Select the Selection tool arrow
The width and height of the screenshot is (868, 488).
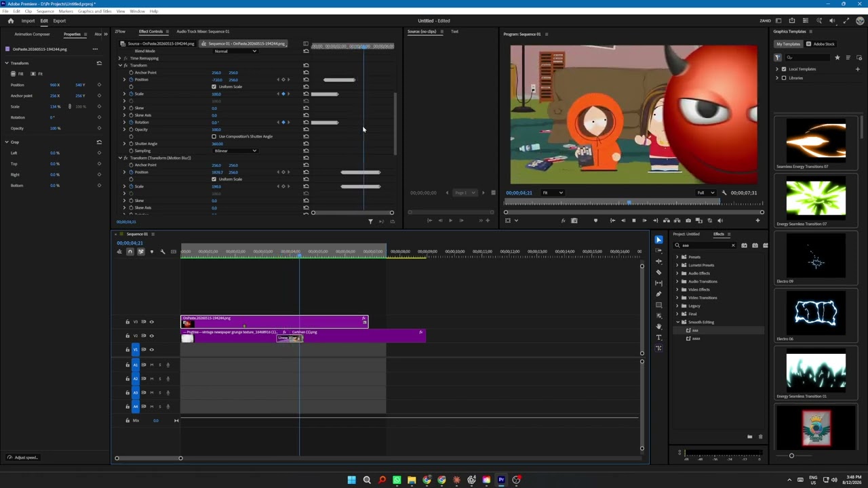(x=658, y=240)
